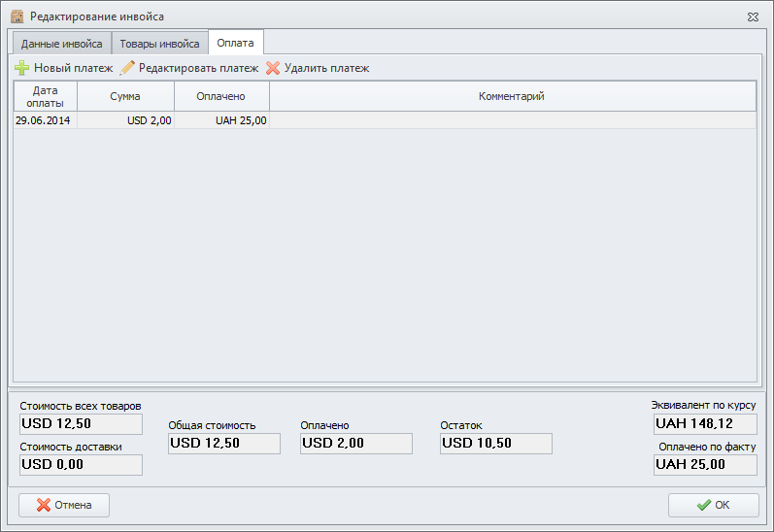Viewport: 774px width, 532px height.
Task: Click the red X Delete Payment icon
Action: (x=273, y=68)
